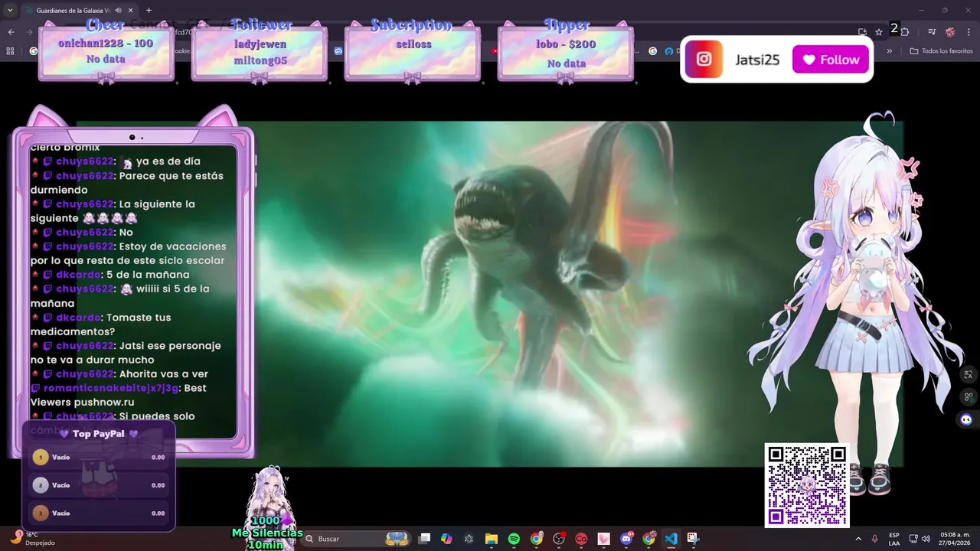Bookmark this page with the star icon
The image size is (980, 551).
coord(879,31)
